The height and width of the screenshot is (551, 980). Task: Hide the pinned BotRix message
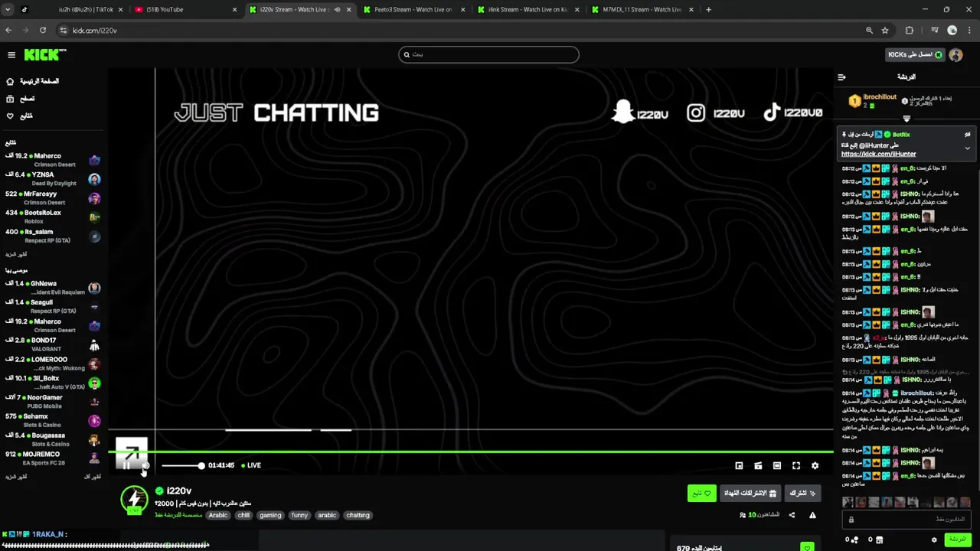(x=968, y=135)
